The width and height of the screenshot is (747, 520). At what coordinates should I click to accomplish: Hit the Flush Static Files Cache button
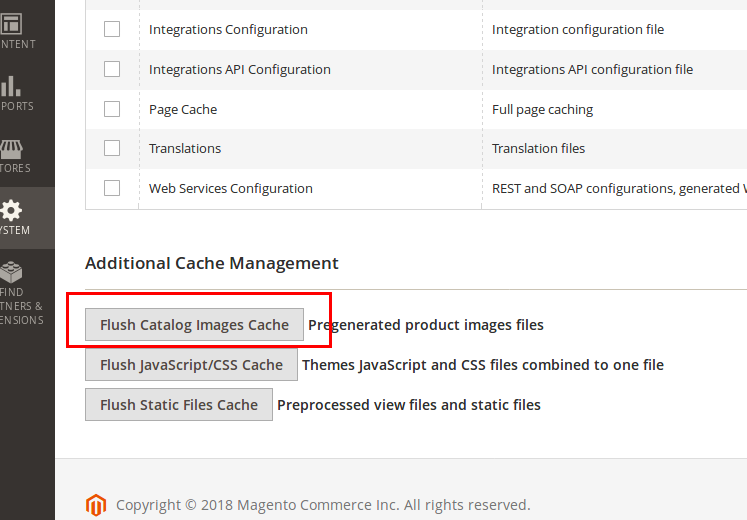[179, 405]
